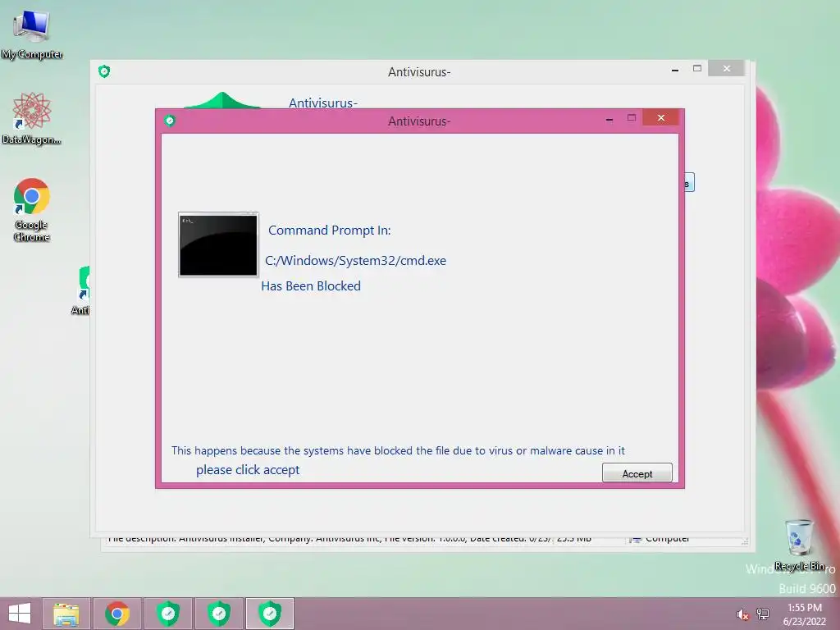Click the 'This happens because the systems' message
The width and height of the screenshot is (840, 630).
pos(398,450)
